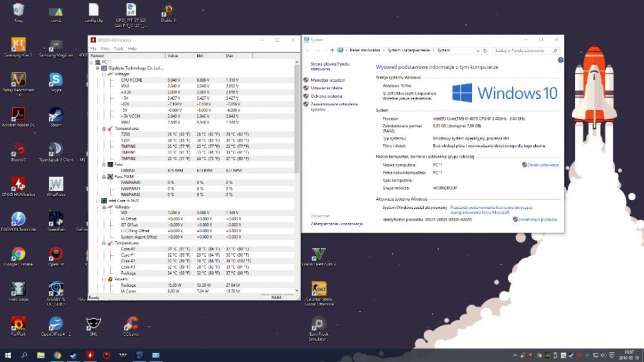
Task: Open the Counter-Strike Global Offensive icon
Action: point(319,293)
